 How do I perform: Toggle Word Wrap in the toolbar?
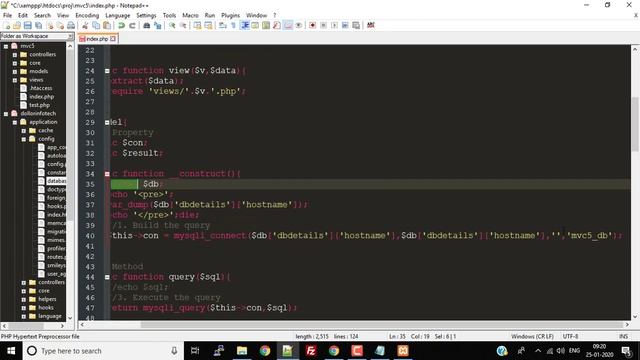coord(222,25)
